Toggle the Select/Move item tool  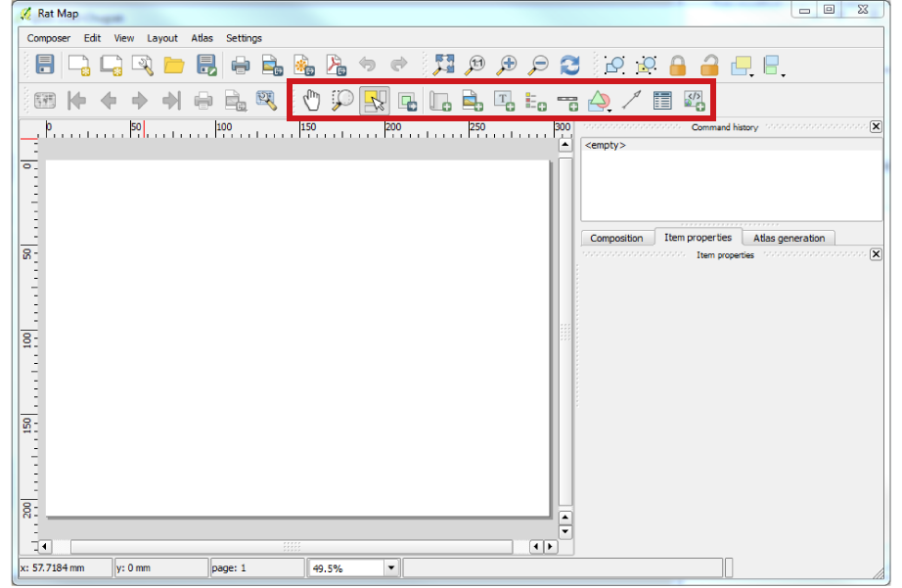374,100
